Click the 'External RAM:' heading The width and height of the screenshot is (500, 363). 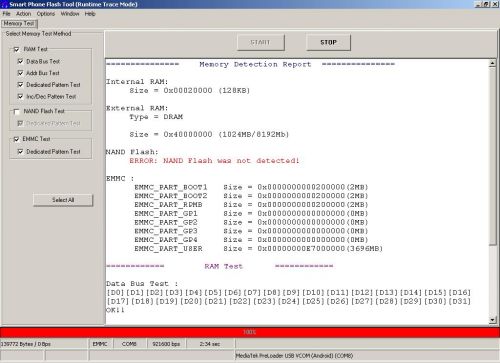[137, 108]
